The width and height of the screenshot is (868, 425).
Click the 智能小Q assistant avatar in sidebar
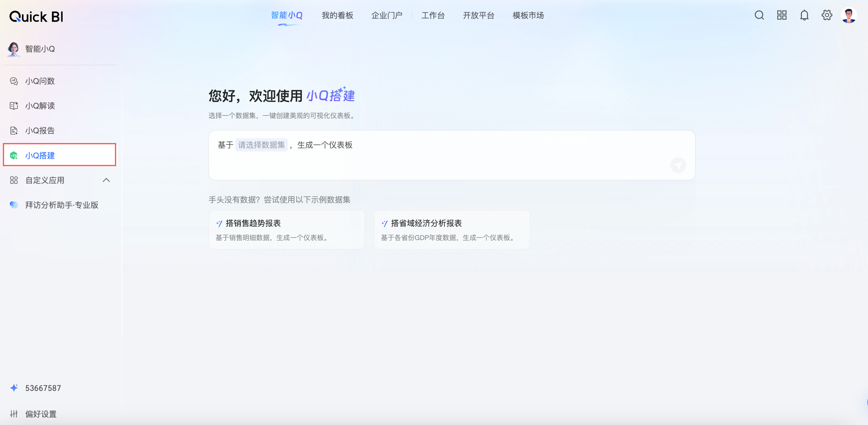[13, 49]
